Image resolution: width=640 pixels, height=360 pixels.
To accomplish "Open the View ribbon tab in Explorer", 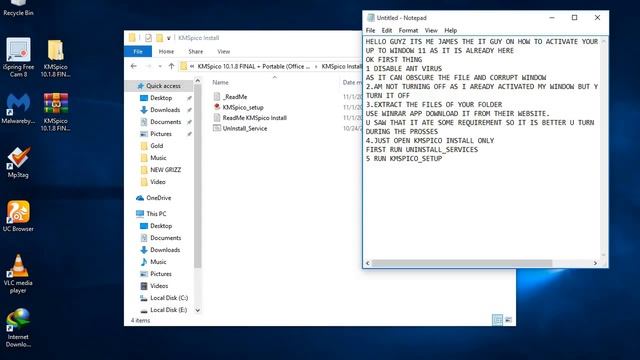I will click(x=223, y=51).
